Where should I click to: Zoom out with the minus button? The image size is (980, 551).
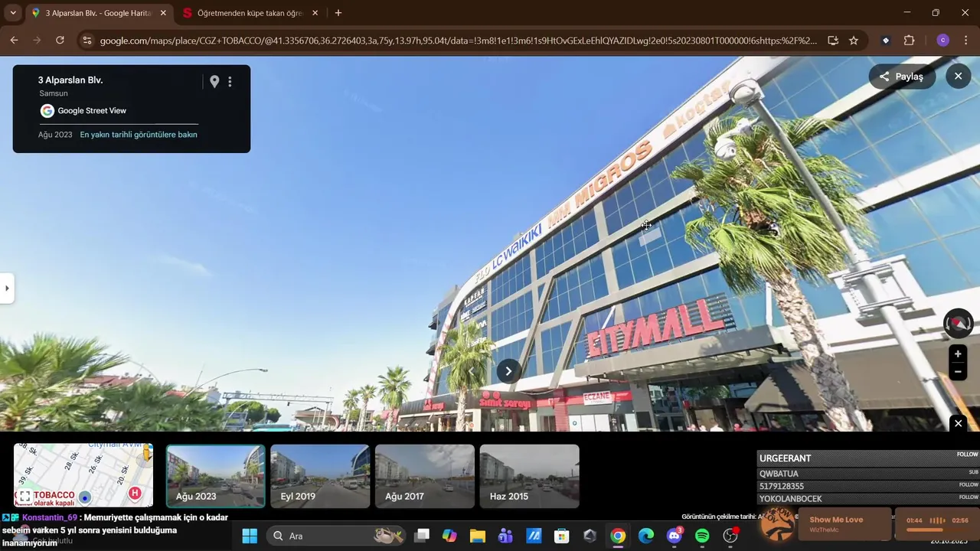[x=958, y=372]
